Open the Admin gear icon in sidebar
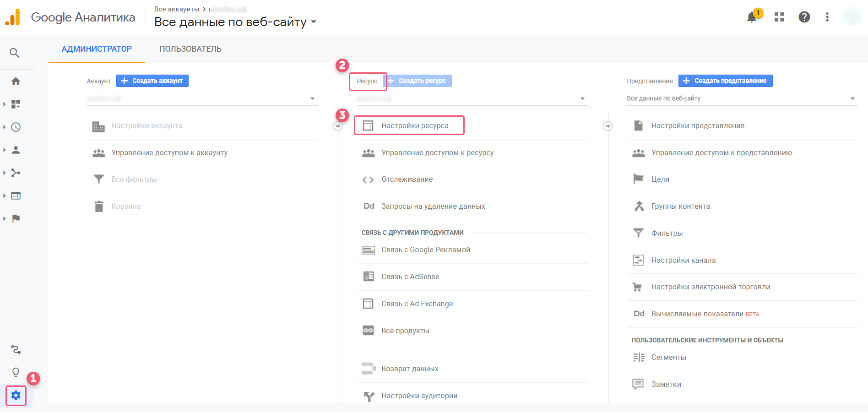This screenshot has height=412, width=868. 16,396
